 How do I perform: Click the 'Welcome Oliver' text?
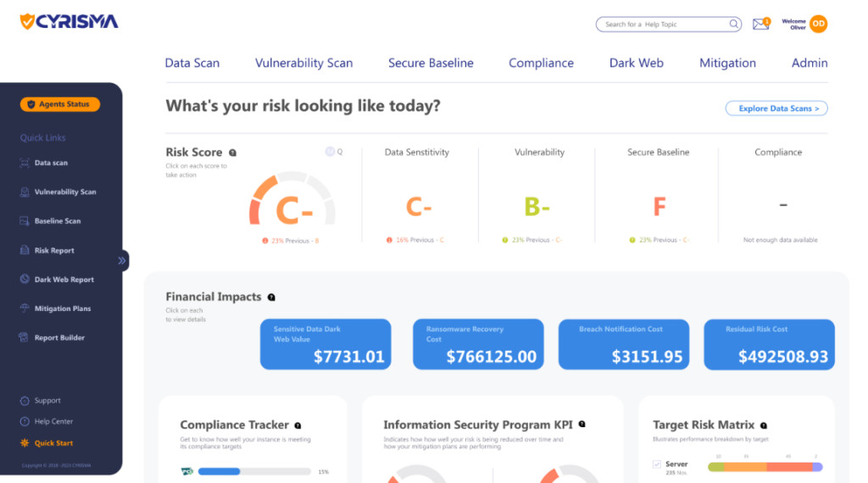[x=793, y=25]
